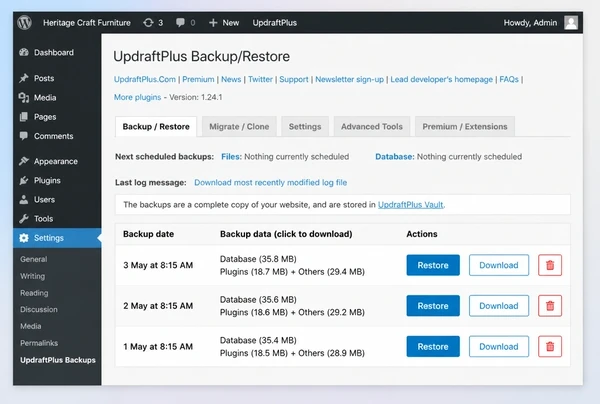Click Plugins (18.7 MB) in 3 May row
The image size is (600, 404).
pos(254,272)
